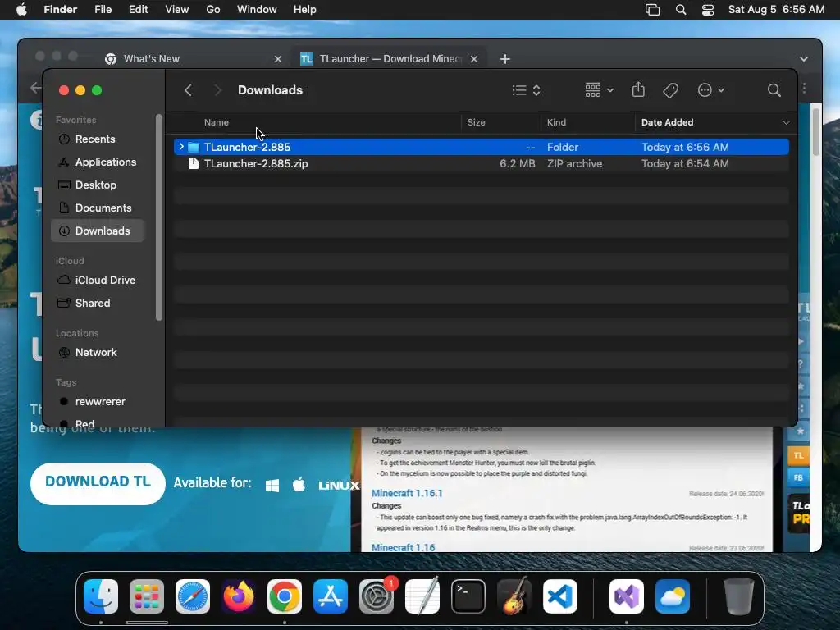Open the Window menu

(x=257, y=10)
